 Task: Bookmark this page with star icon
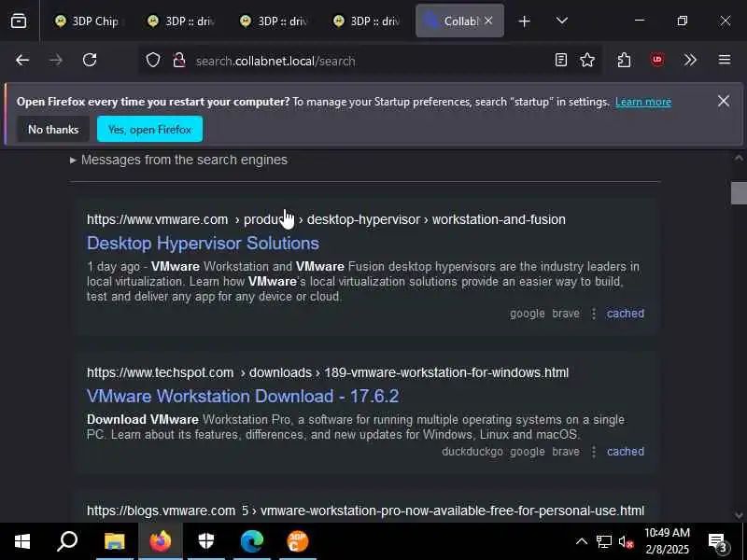tap(587, 60)
